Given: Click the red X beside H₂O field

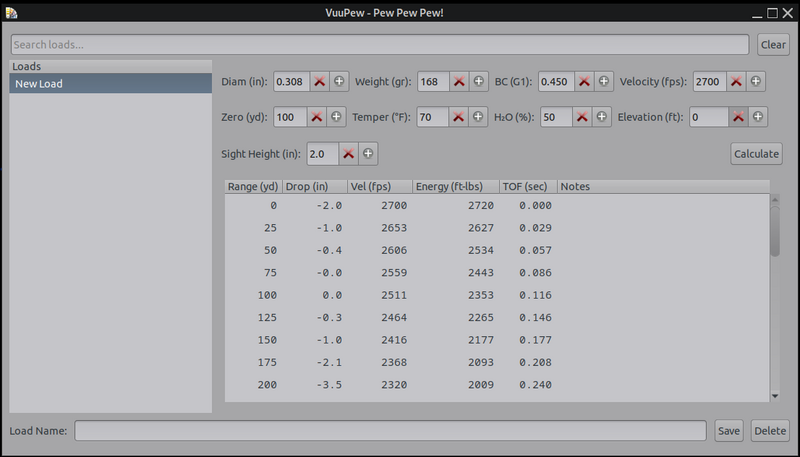Looking at the screenshot, I should coord(582,117).
